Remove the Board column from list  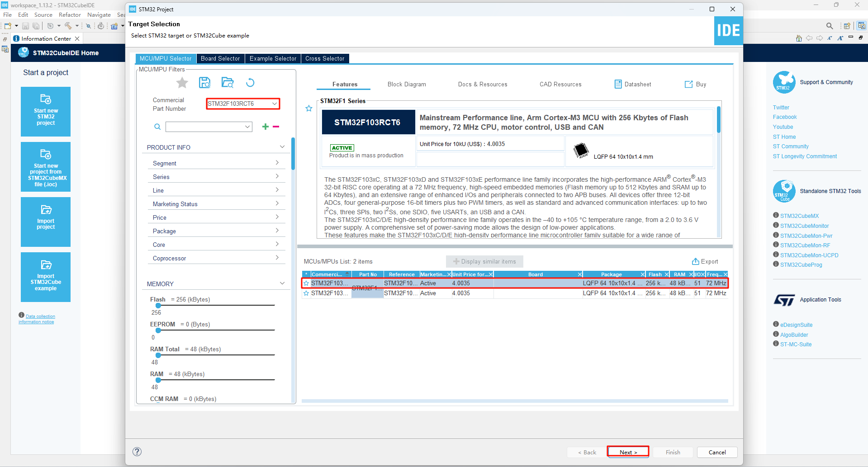point(580,274)
